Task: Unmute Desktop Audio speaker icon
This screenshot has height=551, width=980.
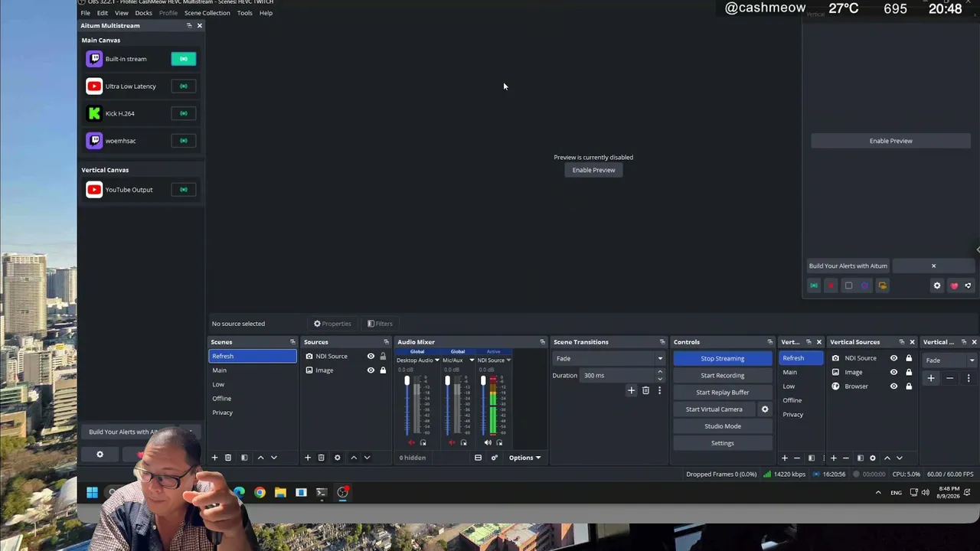Action: [x=411, y=442]
